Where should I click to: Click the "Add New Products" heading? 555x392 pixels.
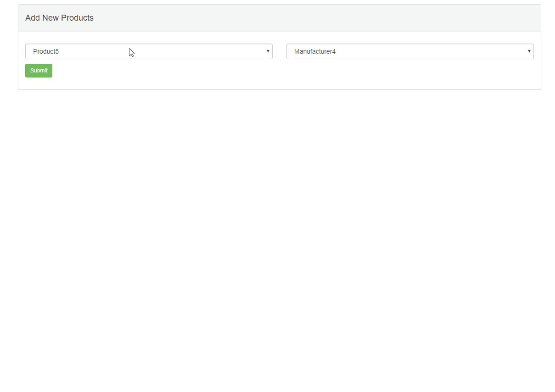[59, 18]
